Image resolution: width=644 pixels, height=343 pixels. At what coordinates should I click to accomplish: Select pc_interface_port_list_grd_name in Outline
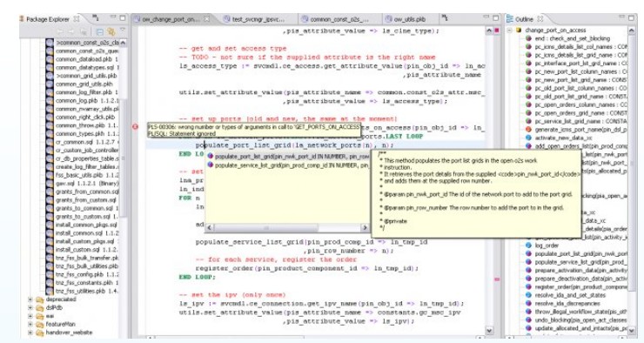pos(580,64)
